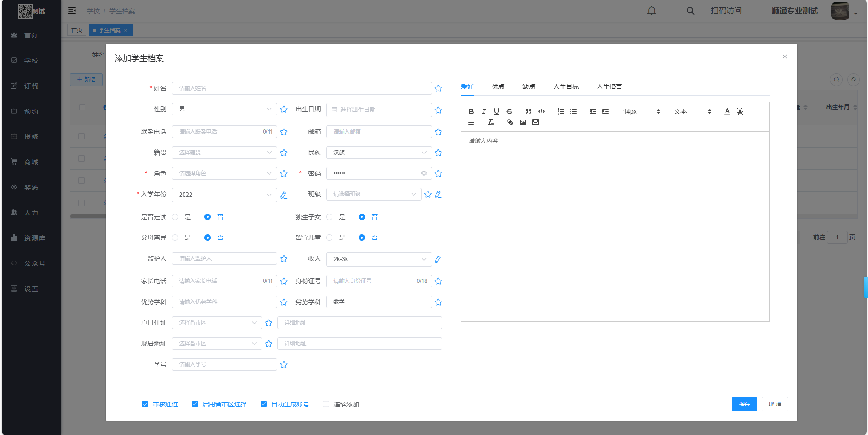Apply strikethrough formatting
The height and width of the screenshot is (435, 868).
(x=509, y=111)
